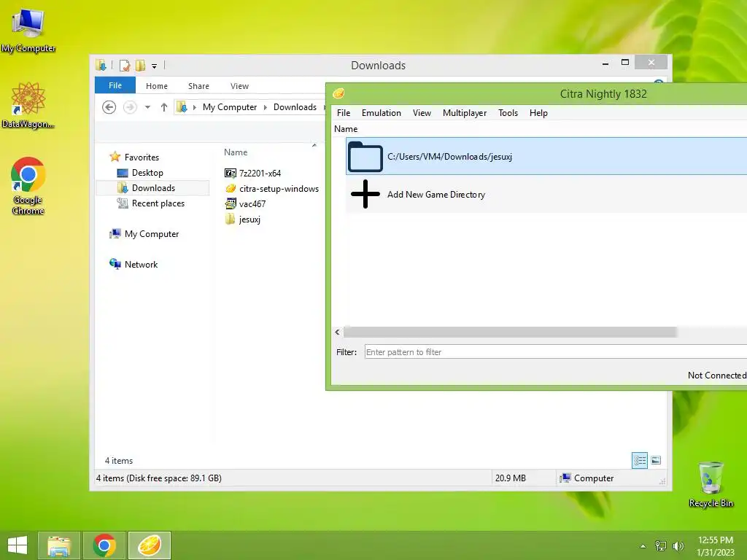747x560 pixels.
Task: Open Explorer File ribbon tab
Action: pyautogui.click(x=115, y=85)
